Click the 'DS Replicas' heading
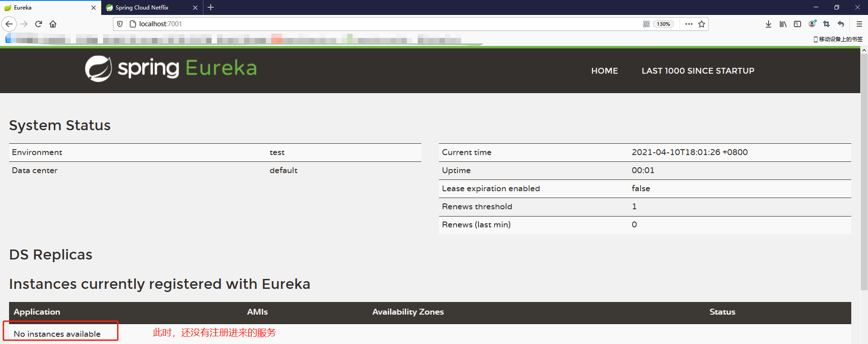 (x=51, y=254)
